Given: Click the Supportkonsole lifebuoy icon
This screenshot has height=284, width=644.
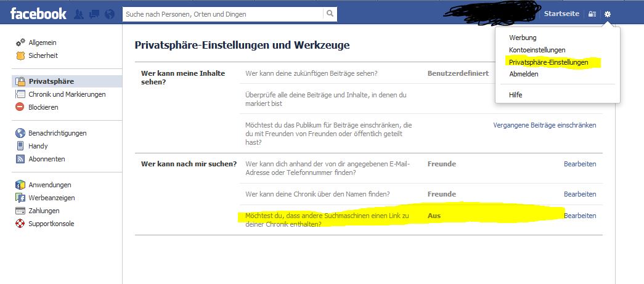Looking at the screenshot, I should 20,224.
